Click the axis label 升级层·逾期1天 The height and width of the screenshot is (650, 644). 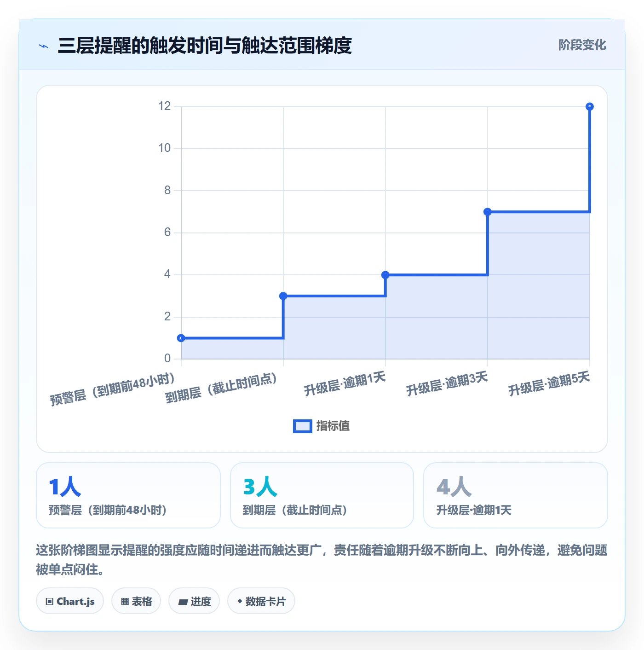coord(345,384)
